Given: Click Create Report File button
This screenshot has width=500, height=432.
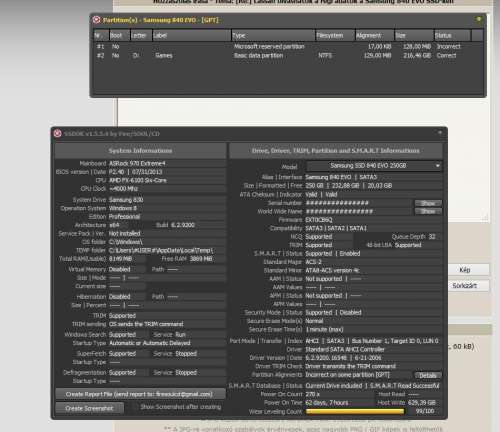Looking at the screenshot, I should (140, 394).
